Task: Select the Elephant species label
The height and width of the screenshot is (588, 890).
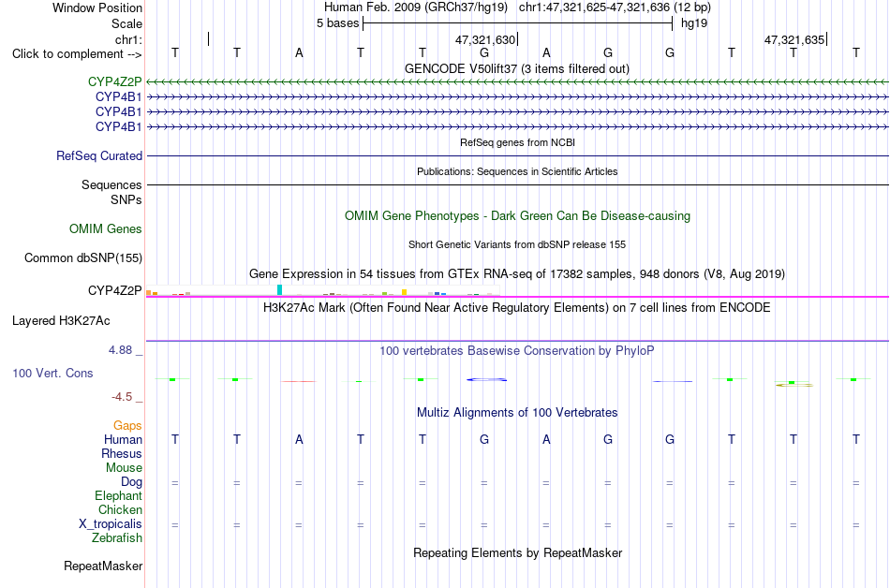Action: click(119, 495)
